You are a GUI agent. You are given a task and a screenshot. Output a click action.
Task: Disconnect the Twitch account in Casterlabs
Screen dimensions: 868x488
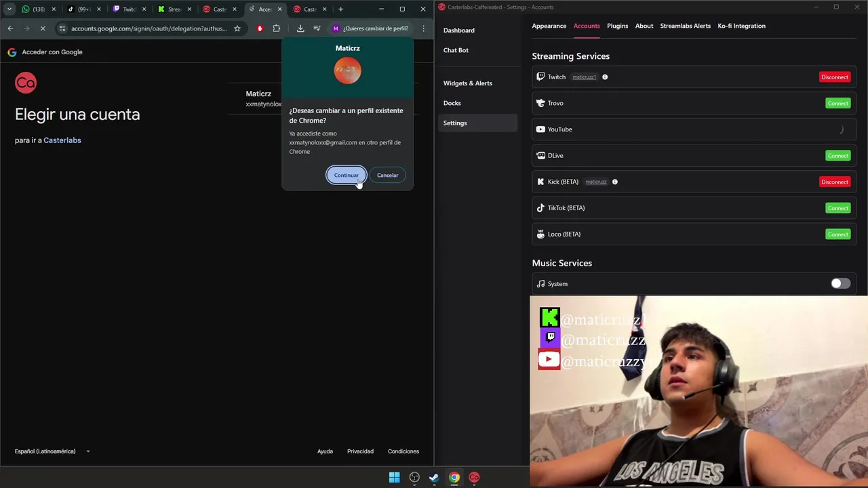[834, 77]
